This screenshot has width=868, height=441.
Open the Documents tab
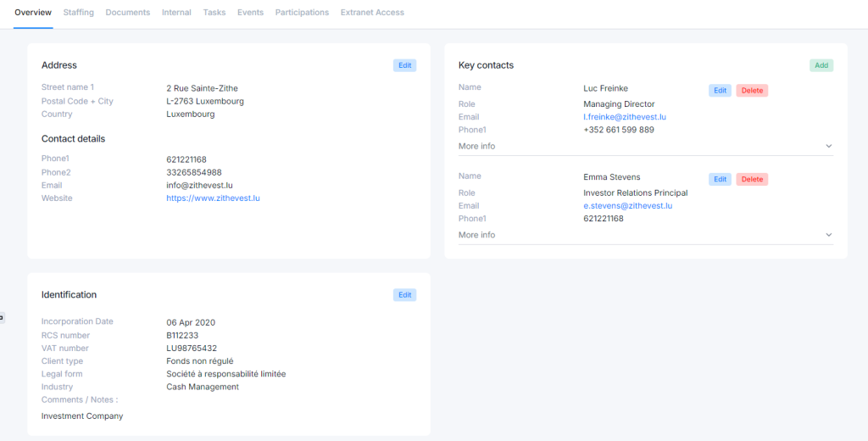(x=128, y=13)
